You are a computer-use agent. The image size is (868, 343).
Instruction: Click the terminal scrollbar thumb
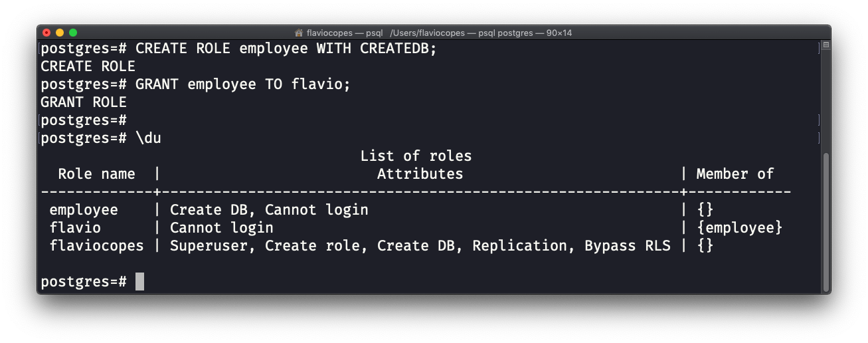click(825, 219)
